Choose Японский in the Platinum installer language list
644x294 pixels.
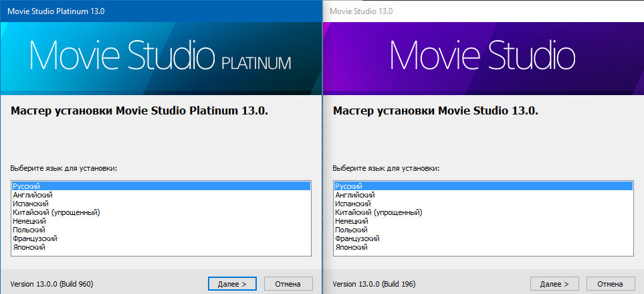29,247
